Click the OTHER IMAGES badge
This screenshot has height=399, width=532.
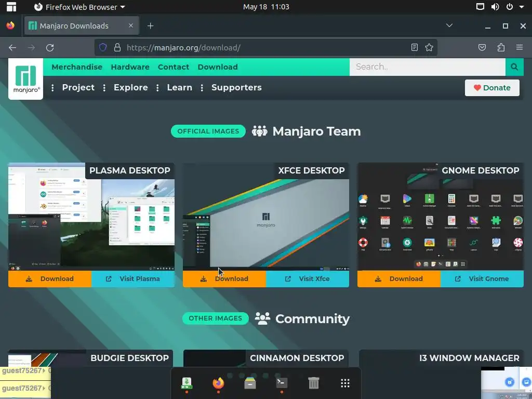pyautogui.click(x=215, y=318)
